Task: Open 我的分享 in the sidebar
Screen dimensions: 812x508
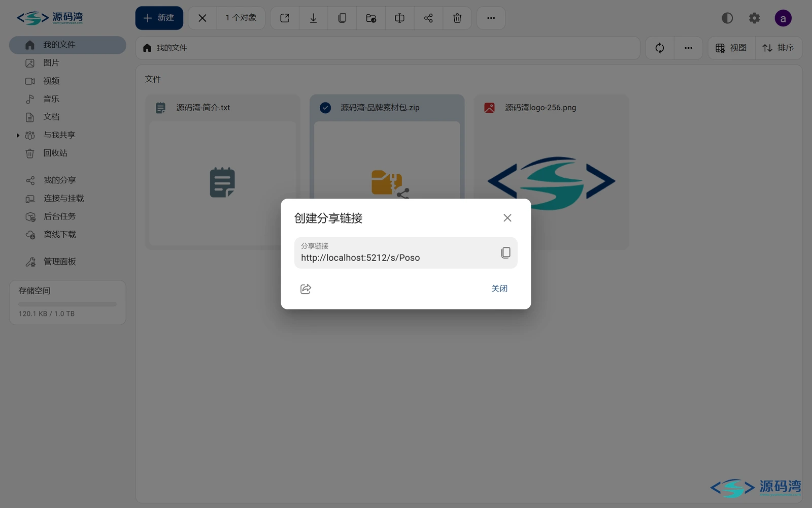Action: 67,180
